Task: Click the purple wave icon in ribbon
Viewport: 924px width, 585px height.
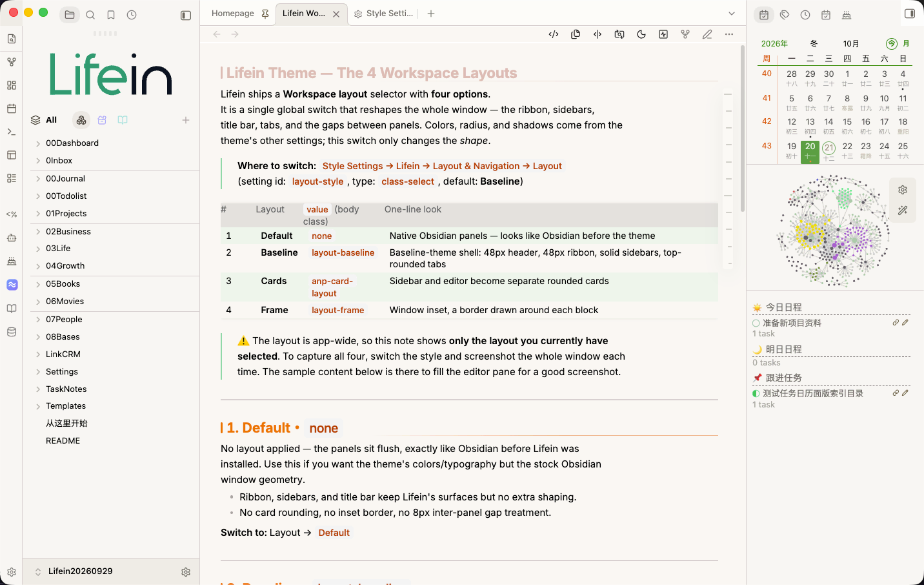Action: [12, 285]
